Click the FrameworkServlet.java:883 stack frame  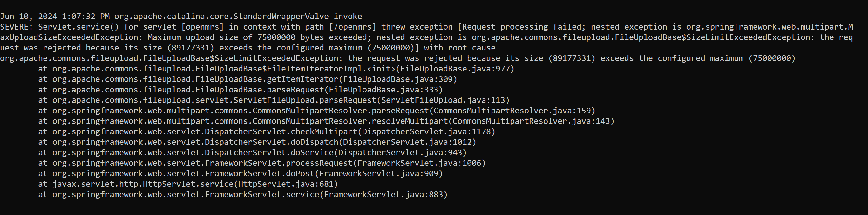[243, 194]
